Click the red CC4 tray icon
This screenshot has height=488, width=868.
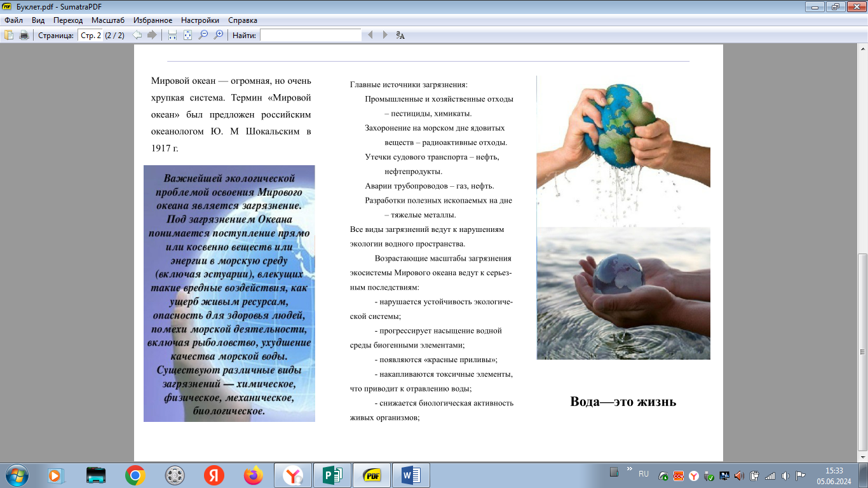point(679,476)
